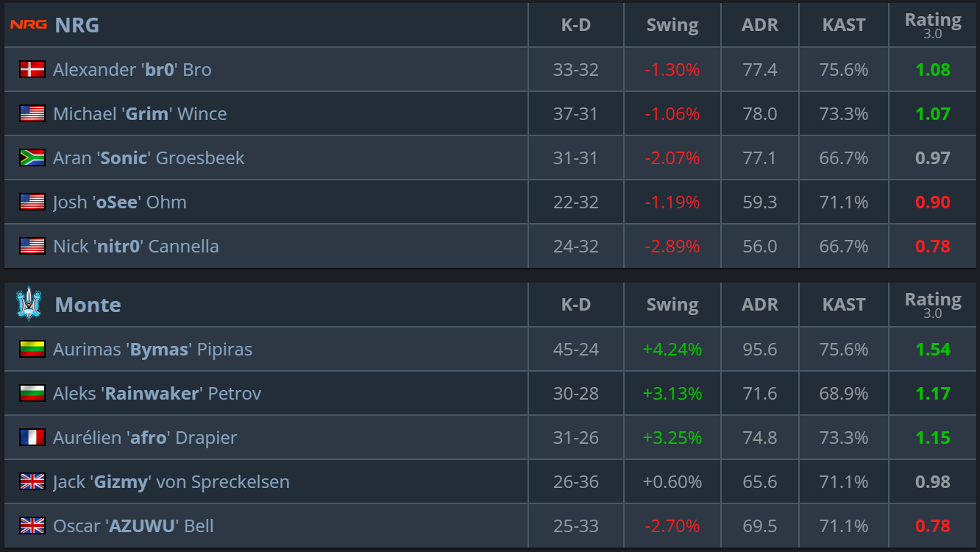Screen dimensions: 980x552
Task: Click the Danish flag beside br0
Action: tap(32, 70)
